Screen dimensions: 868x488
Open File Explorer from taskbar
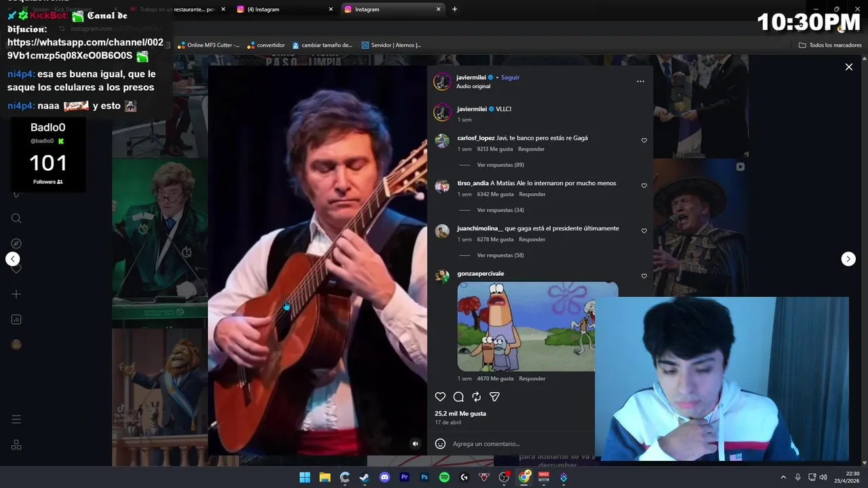[325, 477]
